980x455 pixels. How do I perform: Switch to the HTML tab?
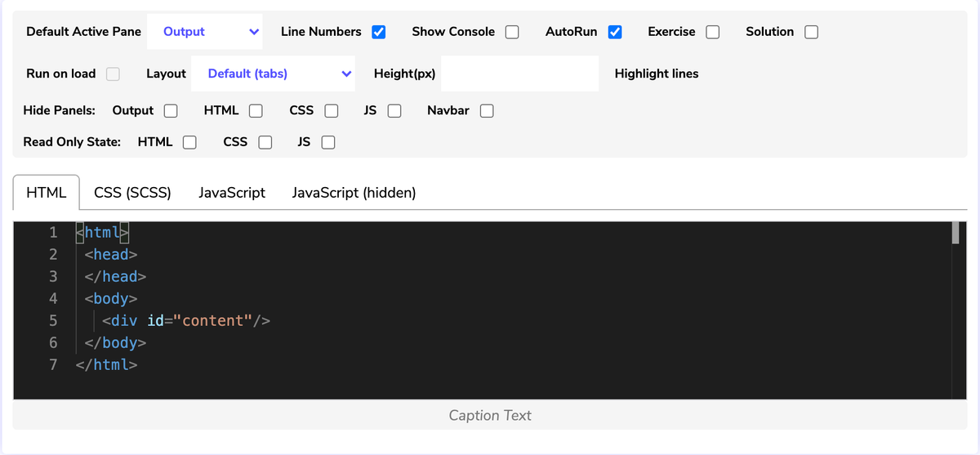47,193
